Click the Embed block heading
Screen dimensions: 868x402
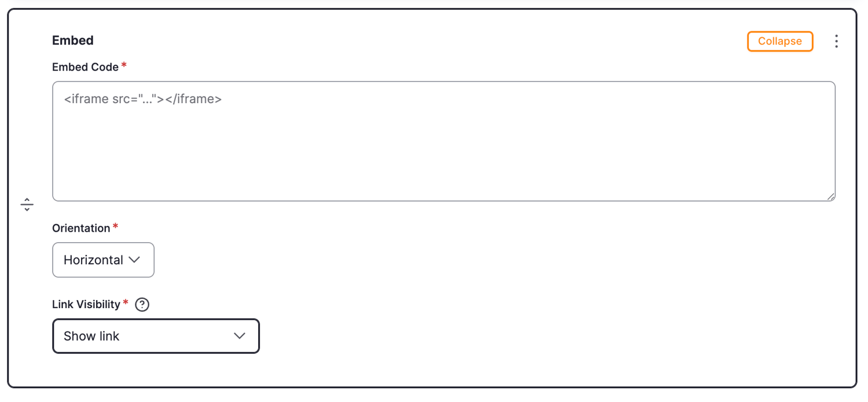click(73, 41)
